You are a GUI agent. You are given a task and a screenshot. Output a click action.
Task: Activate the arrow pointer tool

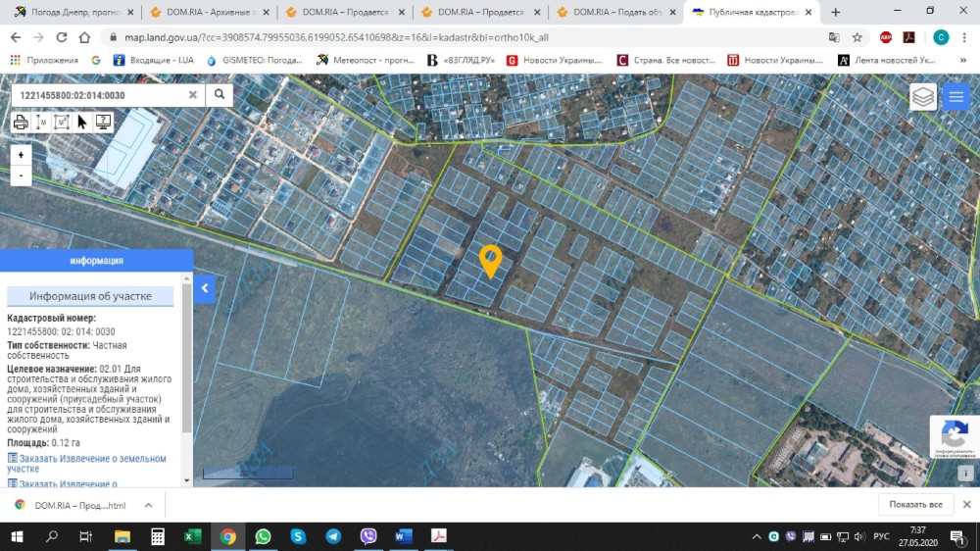coord(82,122)
